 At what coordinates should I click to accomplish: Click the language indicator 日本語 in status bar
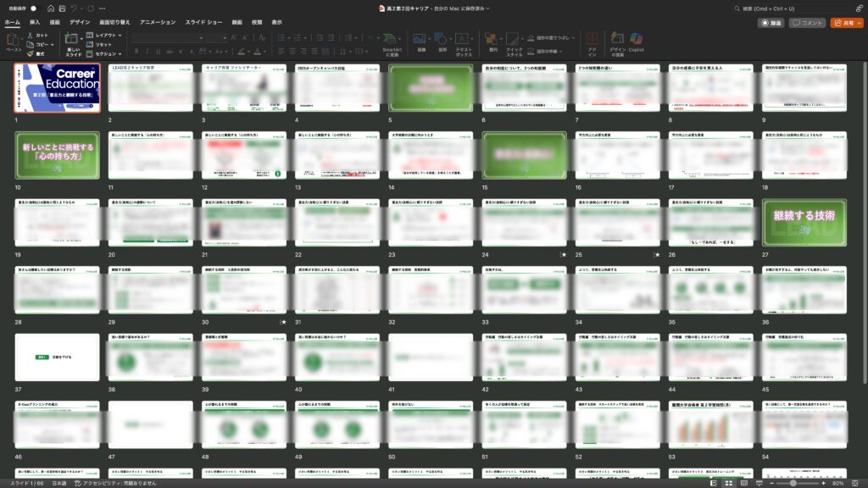(59, 484)
